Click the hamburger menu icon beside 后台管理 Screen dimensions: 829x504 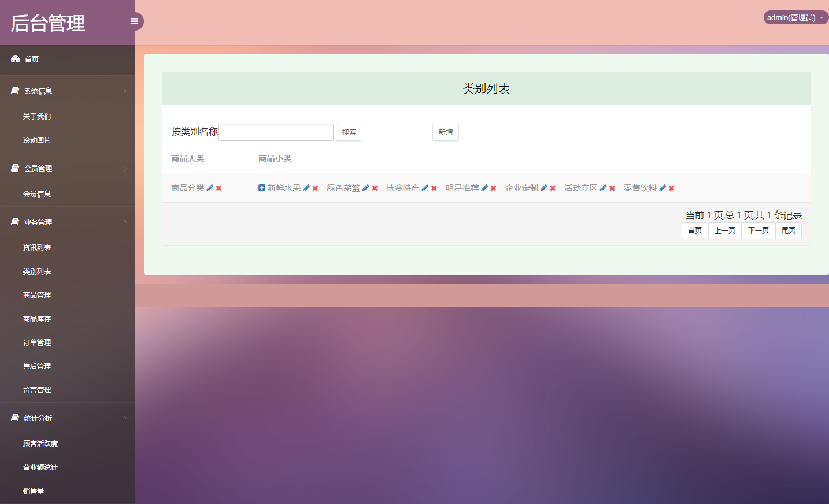(x=135, y=20)
